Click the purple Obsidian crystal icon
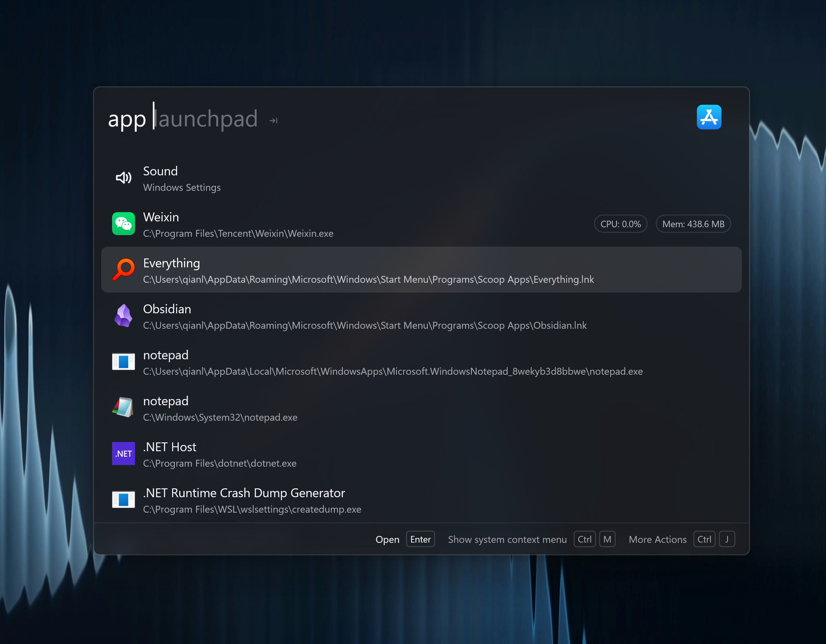The height and width of the screenshot is (644, 826). (123, 316)
